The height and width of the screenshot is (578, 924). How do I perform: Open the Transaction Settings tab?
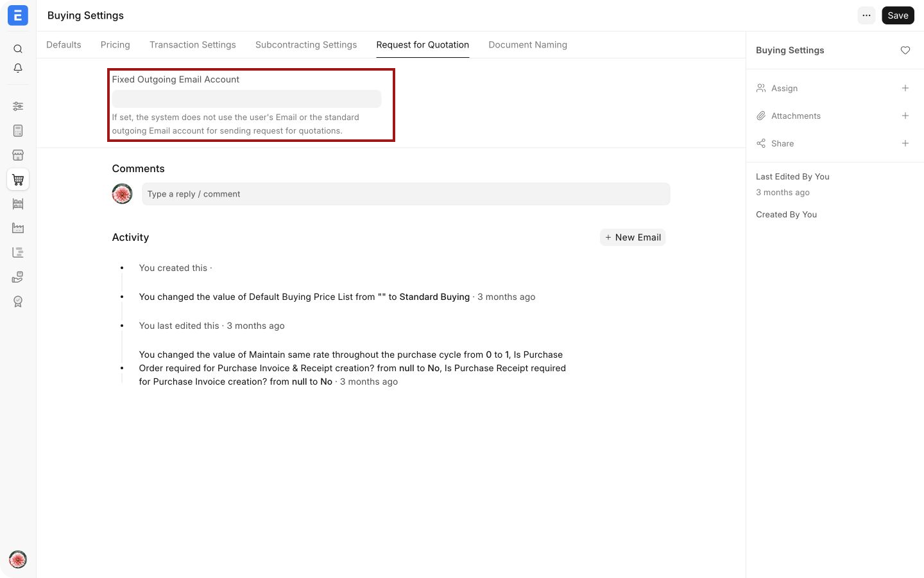[193, 45]
